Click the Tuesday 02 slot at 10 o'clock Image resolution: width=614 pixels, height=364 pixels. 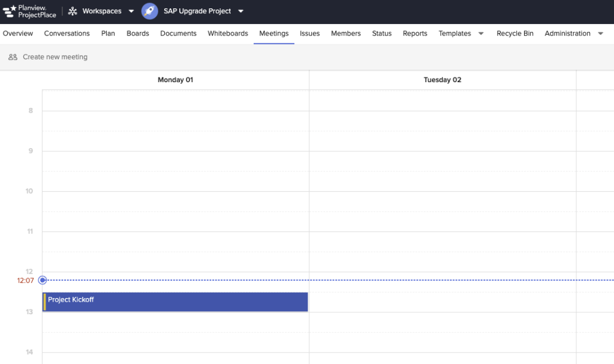443,201
